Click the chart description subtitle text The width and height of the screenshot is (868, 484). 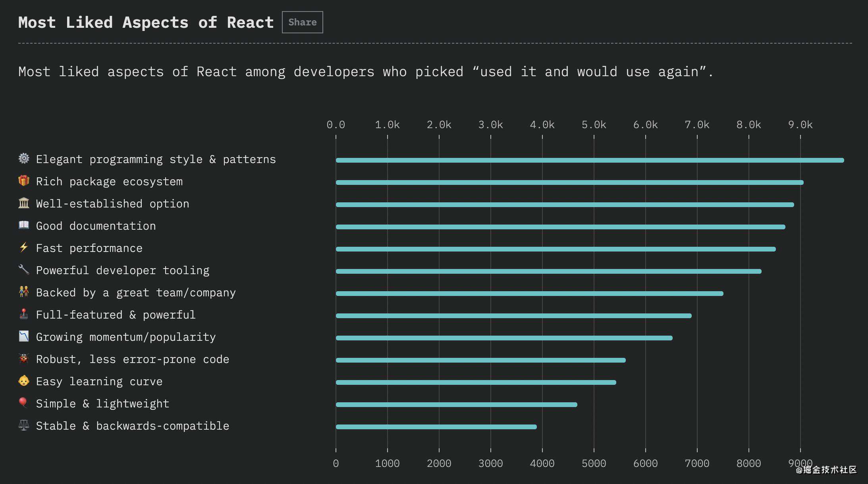(366, 72)
